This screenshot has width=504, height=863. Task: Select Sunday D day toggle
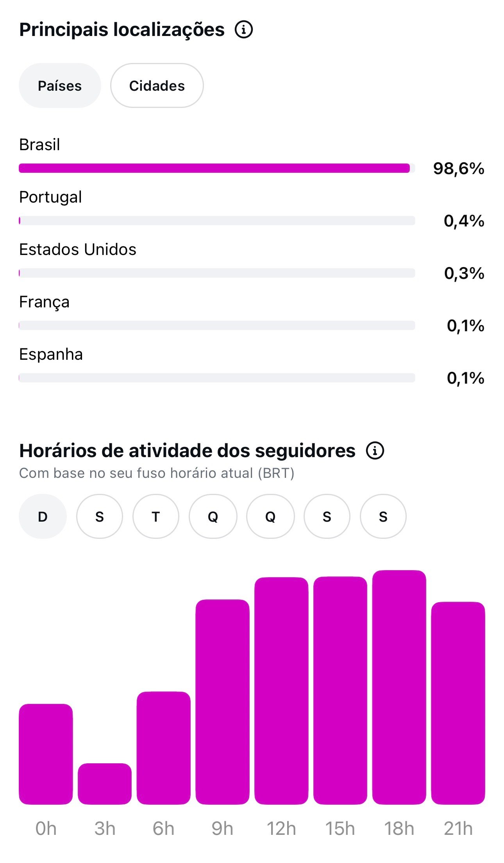click(x=43, y=517)
